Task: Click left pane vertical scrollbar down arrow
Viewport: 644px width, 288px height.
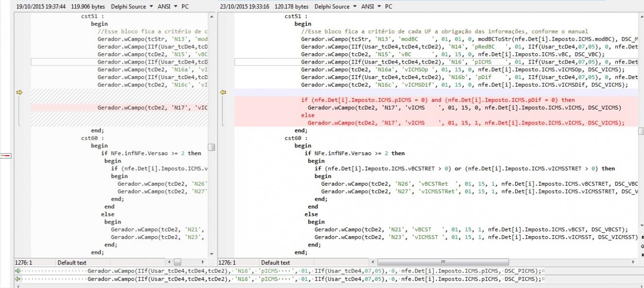Action: [211, 254]
